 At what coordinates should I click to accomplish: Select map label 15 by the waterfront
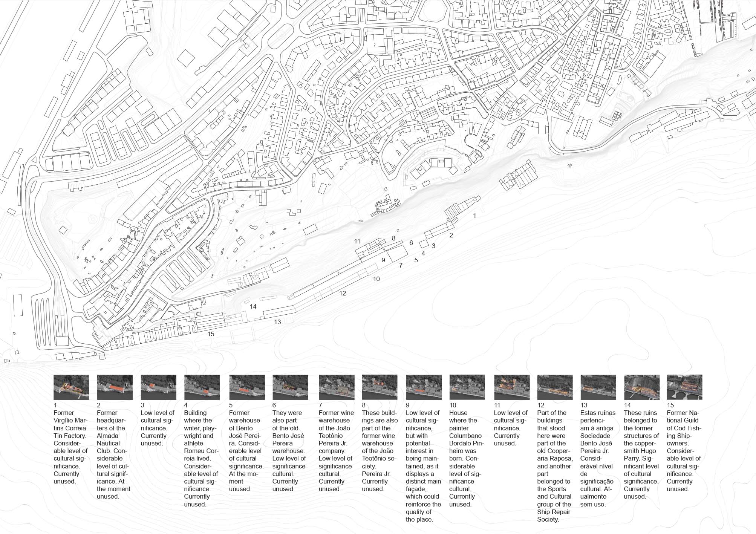211,334
